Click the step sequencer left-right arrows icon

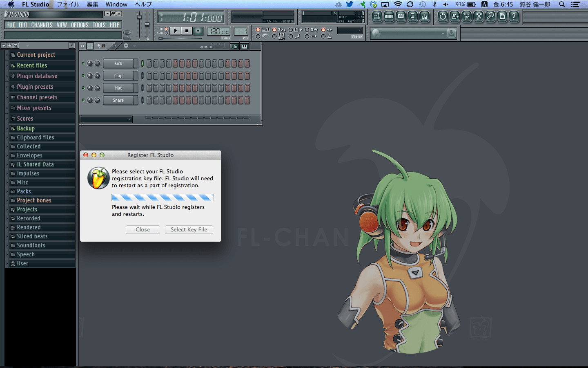pyautogui.click(x=82, y=46)
